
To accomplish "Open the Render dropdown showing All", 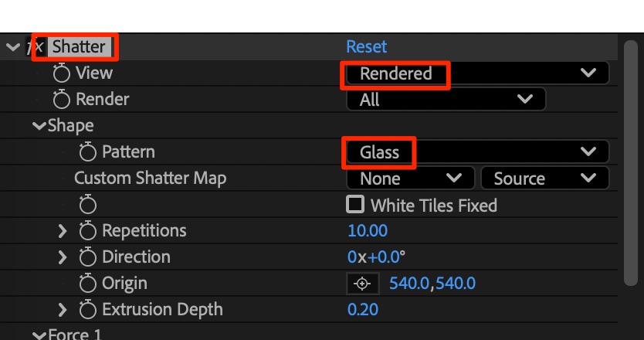I will [446, 100].
